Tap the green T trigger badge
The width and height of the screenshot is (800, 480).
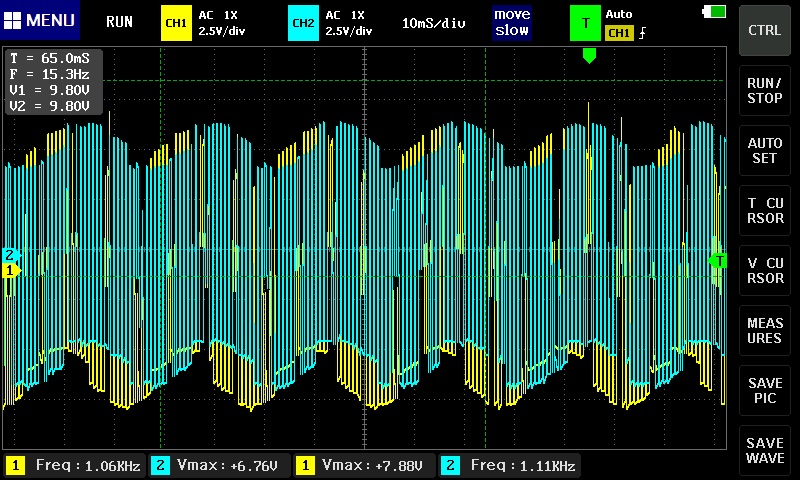click(584, 22)
